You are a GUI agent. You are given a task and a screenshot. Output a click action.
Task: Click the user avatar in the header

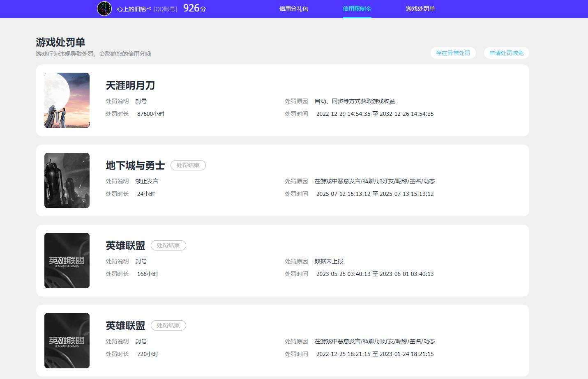click(104, 9)
